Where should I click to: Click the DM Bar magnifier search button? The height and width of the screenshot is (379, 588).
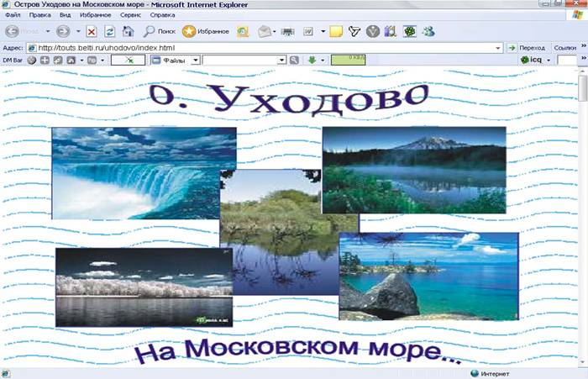coord(294,60)
